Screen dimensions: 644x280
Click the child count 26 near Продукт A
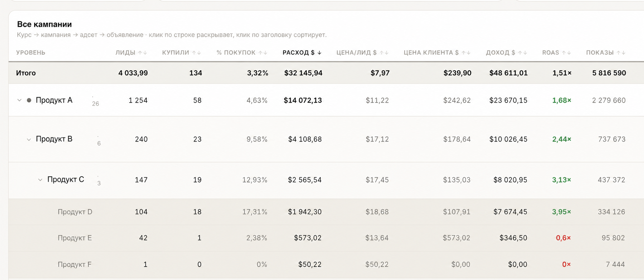(x=95, y=104)
